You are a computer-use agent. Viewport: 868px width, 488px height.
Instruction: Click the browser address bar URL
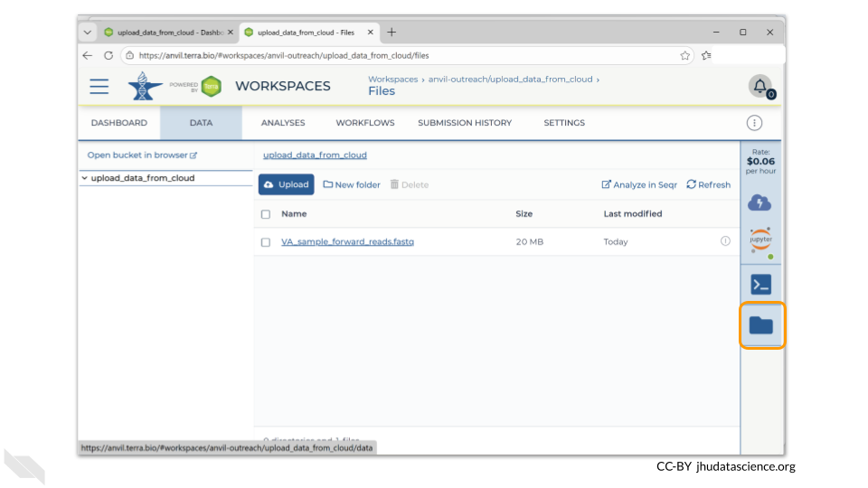(284, 55)
